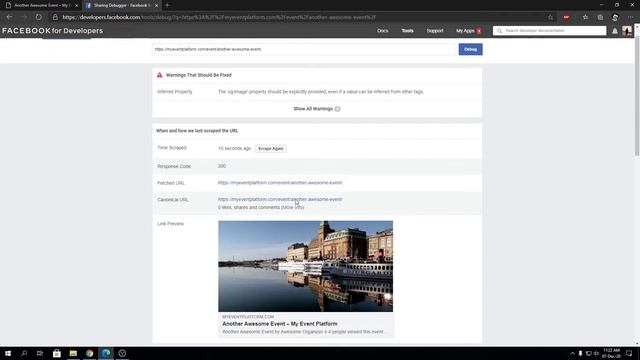The width and height of the screenshot is (640, 360).
Task: Click the Debug button
Action: point(470,49)
